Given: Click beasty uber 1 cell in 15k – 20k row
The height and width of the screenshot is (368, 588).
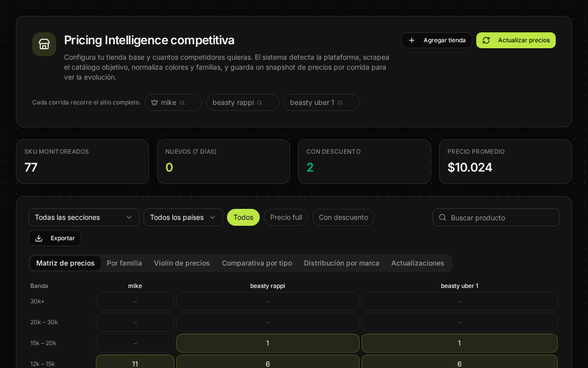Looking at the screenshot, I should pyautogui.click(x=459, y=343).
